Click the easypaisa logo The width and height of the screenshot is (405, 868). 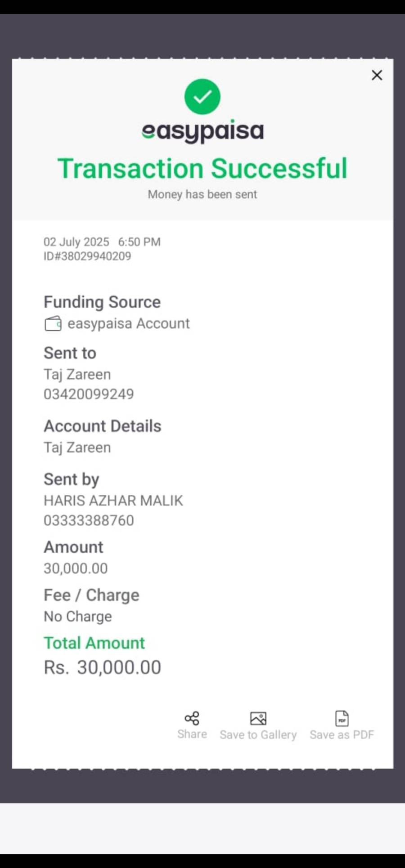(x=202, y=131)
